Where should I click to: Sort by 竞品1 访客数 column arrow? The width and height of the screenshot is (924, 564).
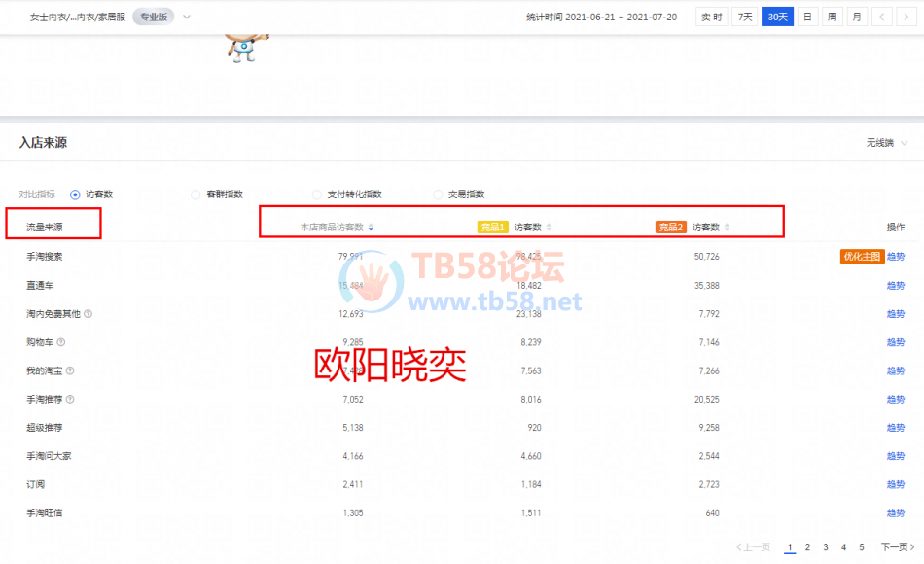549,228
